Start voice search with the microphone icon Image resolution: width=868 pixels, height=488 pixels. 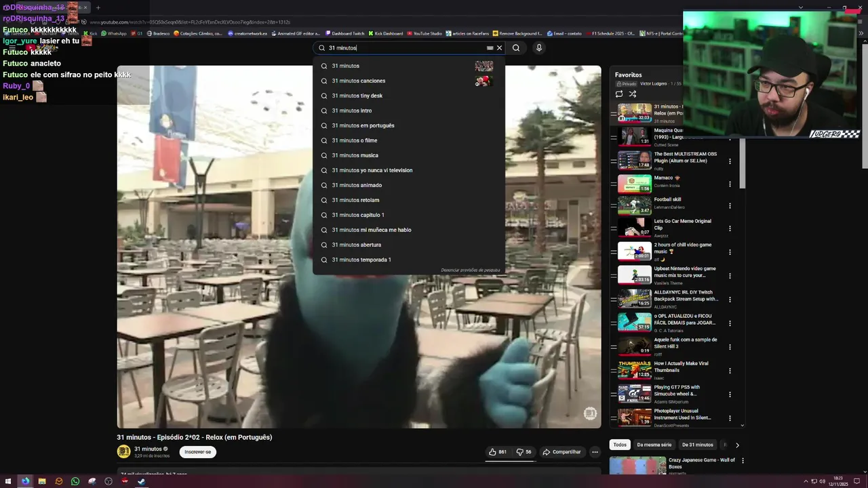[x=539, y=48]
